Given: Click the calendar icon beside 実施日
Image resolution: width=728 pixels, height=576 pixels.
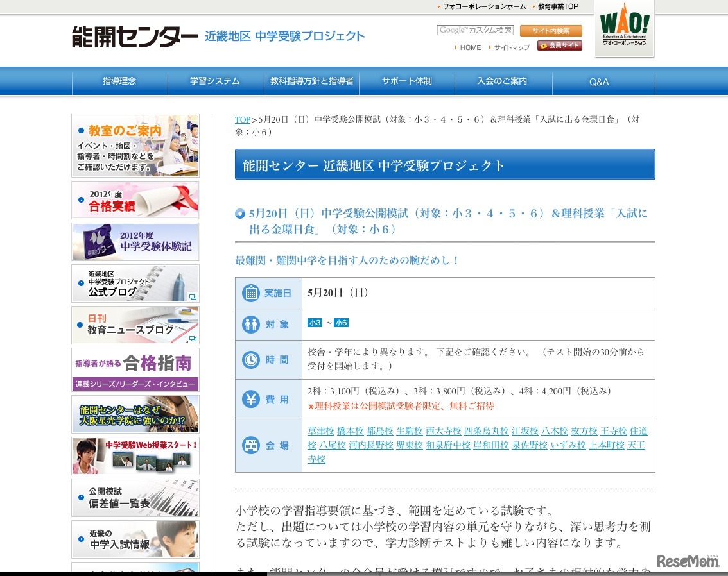Looking at the screenshot, I should [x=250, y=293].
